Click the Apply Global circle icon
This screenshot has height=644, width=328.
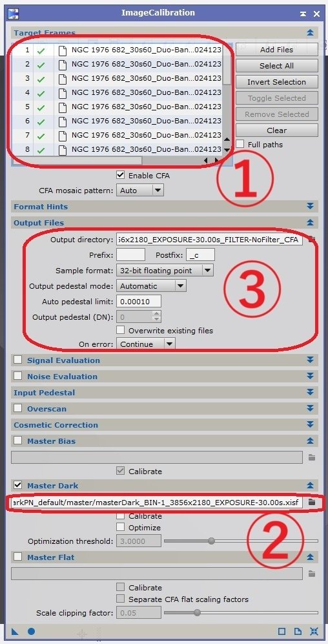pyautogui.click(x=31, y=632)
